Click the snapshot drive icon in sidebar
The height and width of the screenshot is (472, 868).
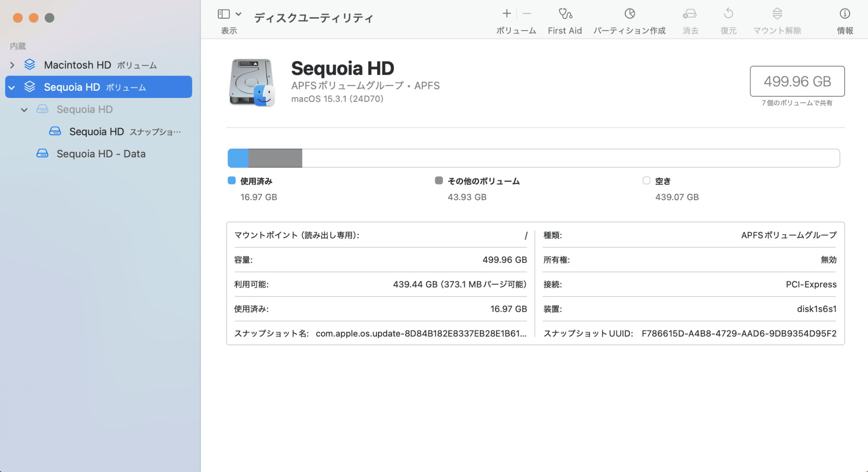[55, 131]
